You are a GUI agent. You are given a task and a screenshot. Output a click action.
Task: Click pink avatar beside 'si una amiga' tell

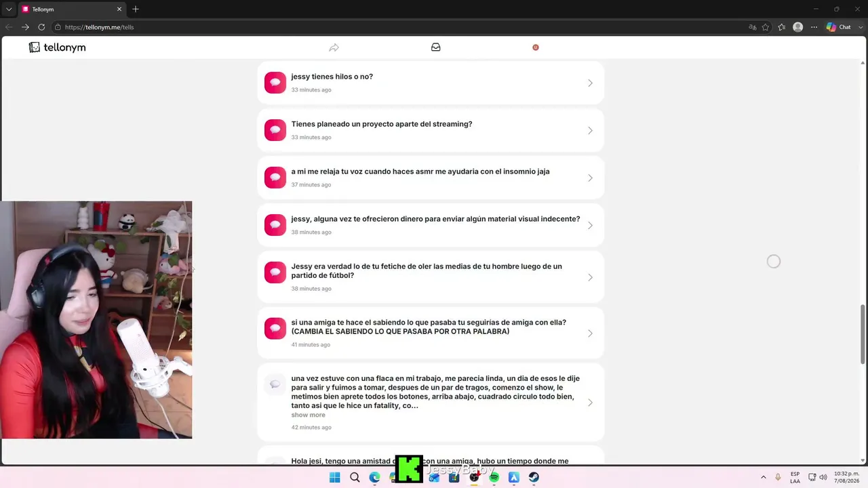pos(275,329)
